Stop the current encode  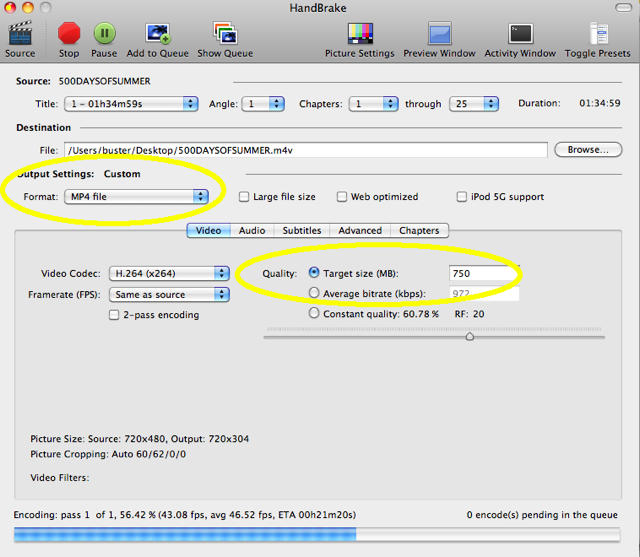click(69, 34)
